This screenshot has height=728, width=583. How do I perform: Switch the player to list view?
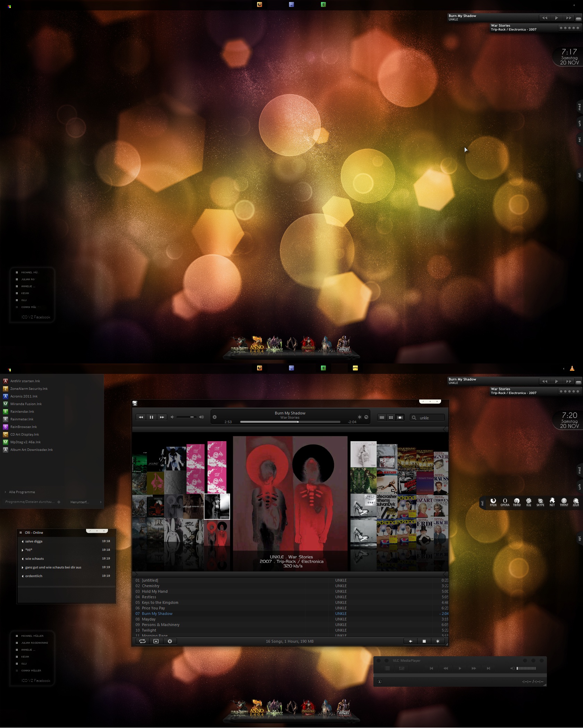[382, 417]
